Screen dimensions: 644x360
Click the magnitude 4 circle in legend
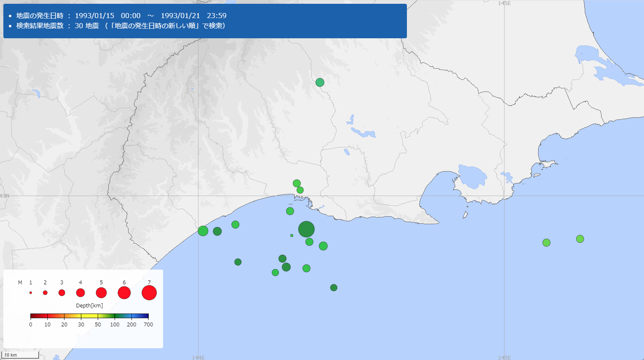[x=80, y=293]
